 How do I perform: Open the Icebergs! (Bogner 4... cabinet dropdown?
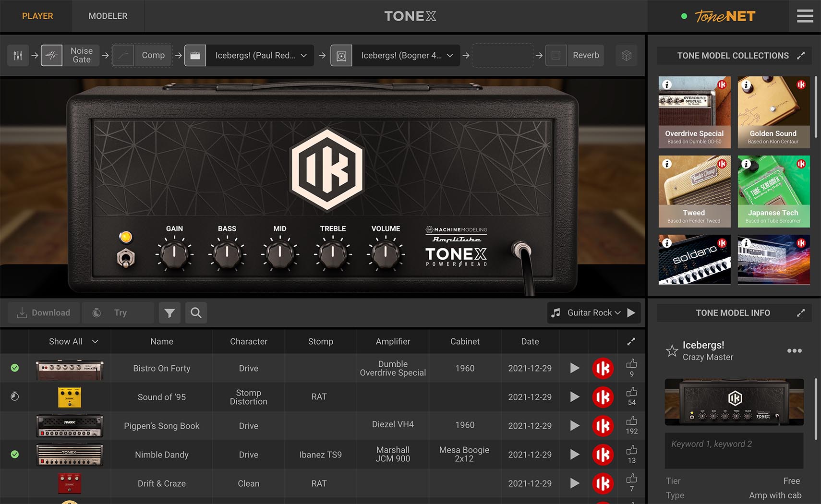click(407, 56)
